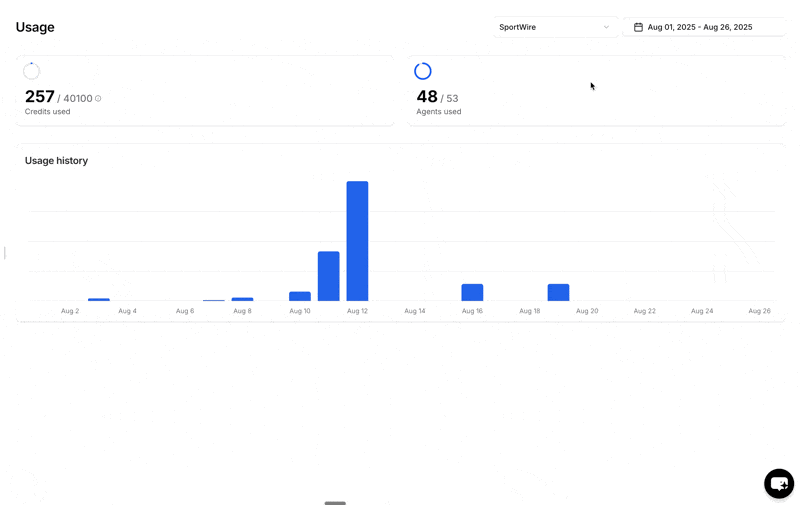The width and height of the screenshot is (800, 505).
Task: Click the Aug 10 usage bar
Action: click(300, 296)
